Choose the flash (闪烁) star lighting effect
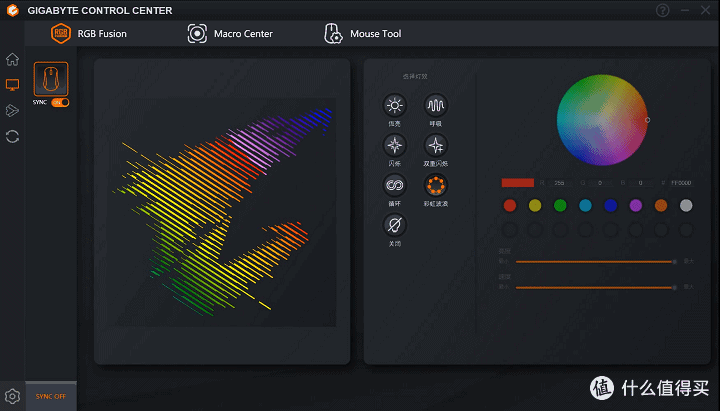 point(394,146)
